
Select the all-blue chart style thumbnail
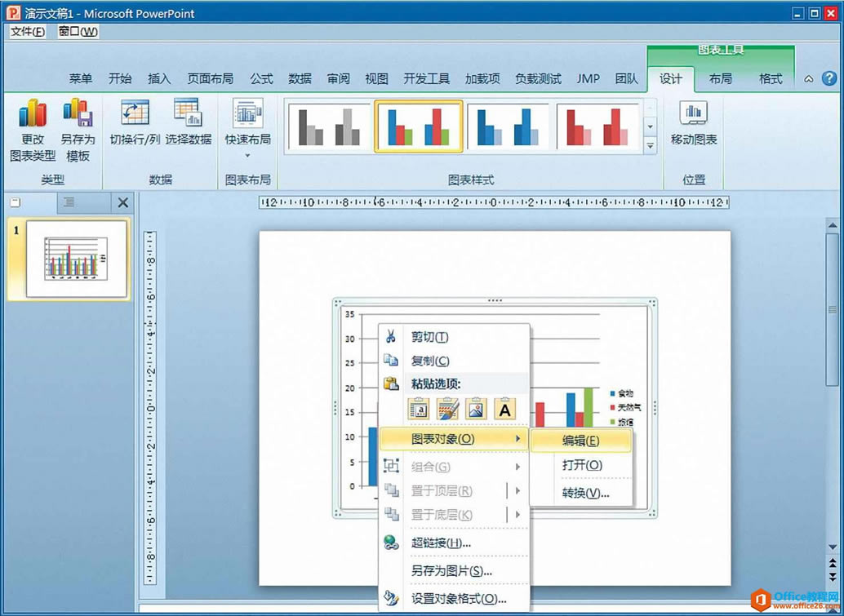508,127
